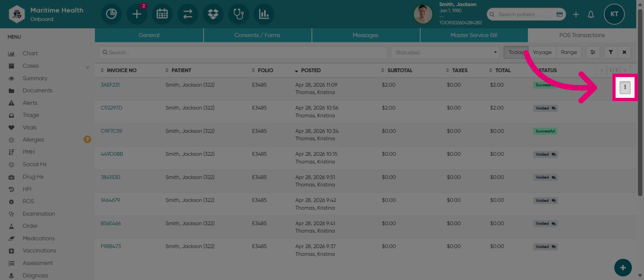
Task: Open Documents in the side menu
Action: (x=38, y=90)
